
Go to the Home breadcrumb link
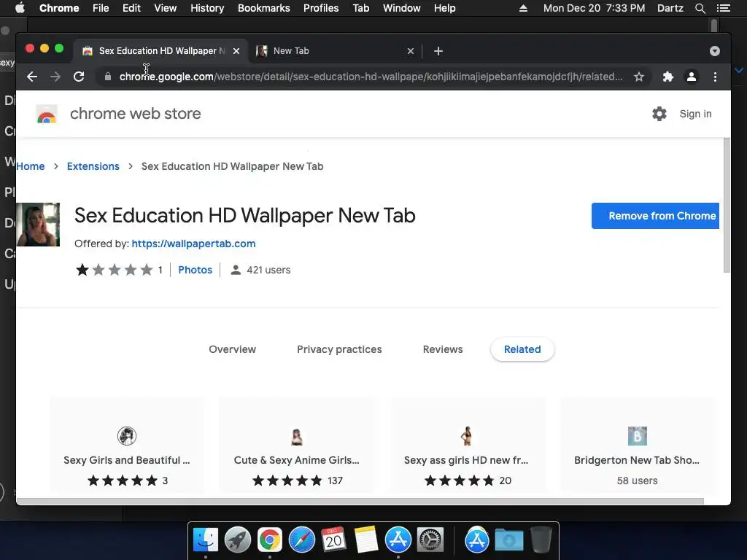(x=31, y=166)
